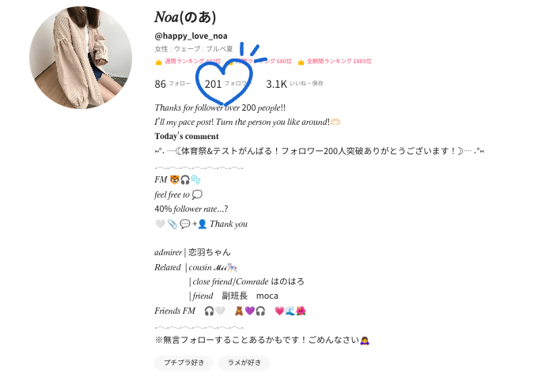View the 3.1K いいね・保存 count
This screenshot has width=534, height=392.
[x=294, y=84]
